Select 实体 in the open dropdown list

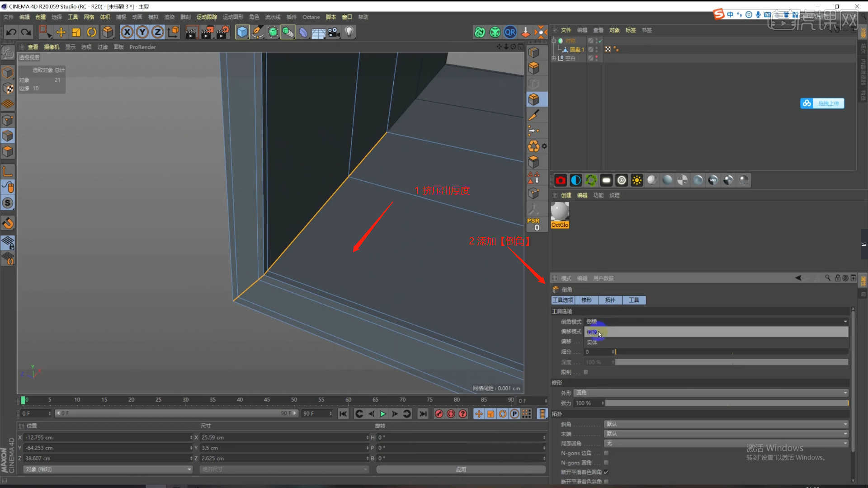(x=592, y=343)
